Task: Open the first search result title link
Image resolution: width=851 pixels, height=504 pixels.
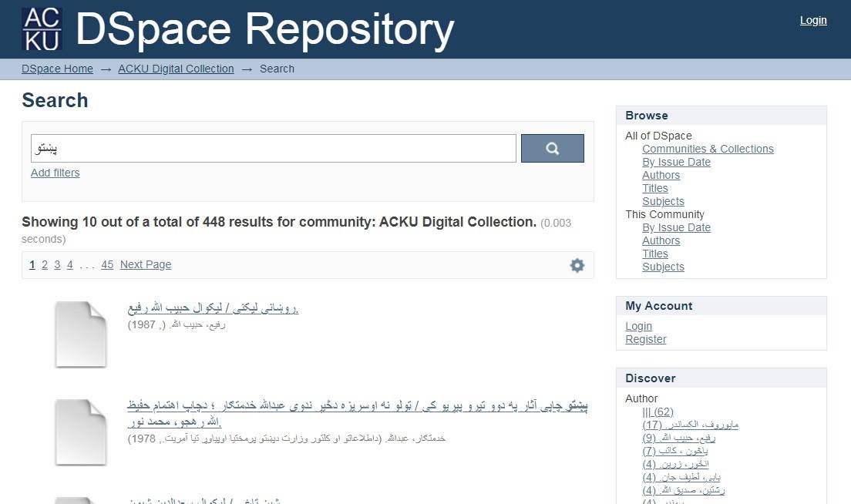Action: tap(213, 308)
